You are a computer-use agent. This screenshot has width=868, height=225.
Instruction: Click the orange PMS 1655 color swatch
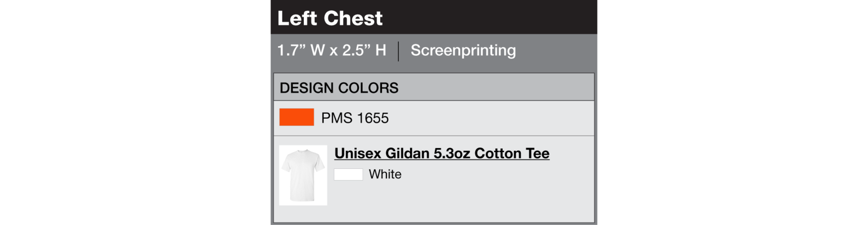point(297,117)
